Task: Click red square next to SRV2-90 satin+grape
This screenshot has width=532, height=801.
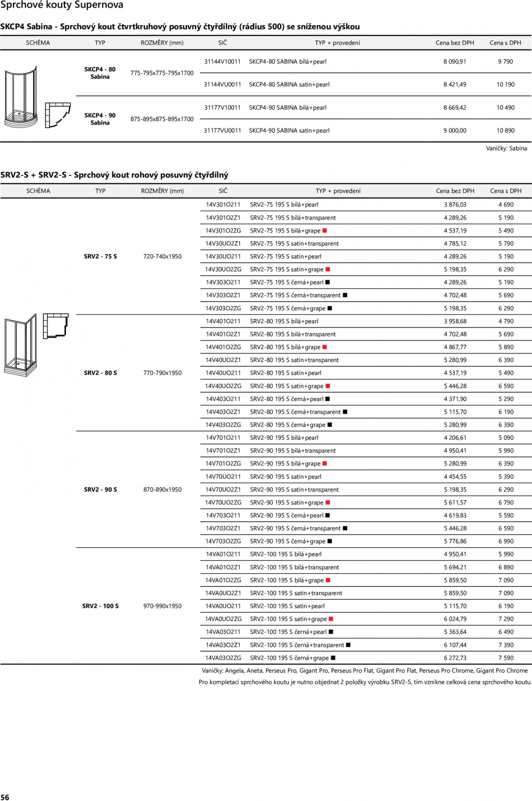Action: [327, 502]
